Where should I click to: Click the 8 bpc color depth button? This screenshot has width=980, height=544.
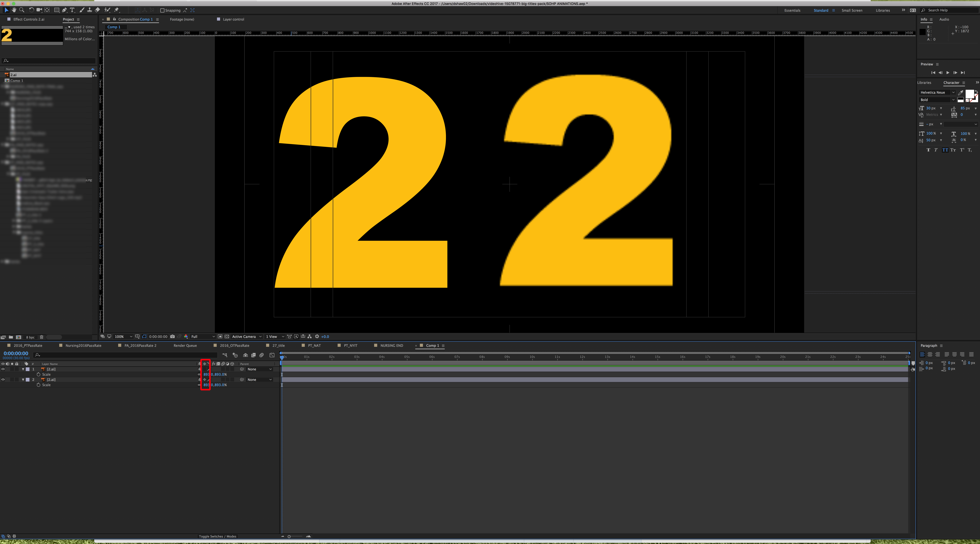pyautogui.click(x=30, y=337)
